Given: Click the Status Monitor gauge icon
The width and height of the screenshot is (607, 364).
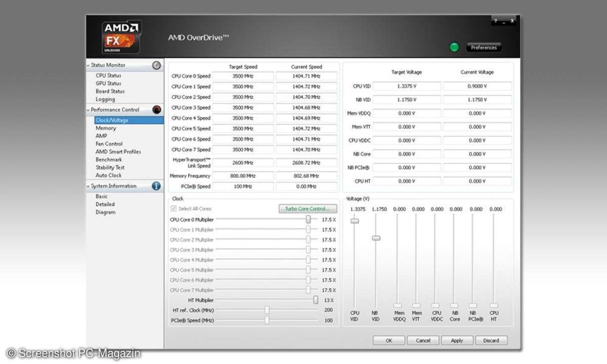Looking at the screenshot, I should point(157,65).
